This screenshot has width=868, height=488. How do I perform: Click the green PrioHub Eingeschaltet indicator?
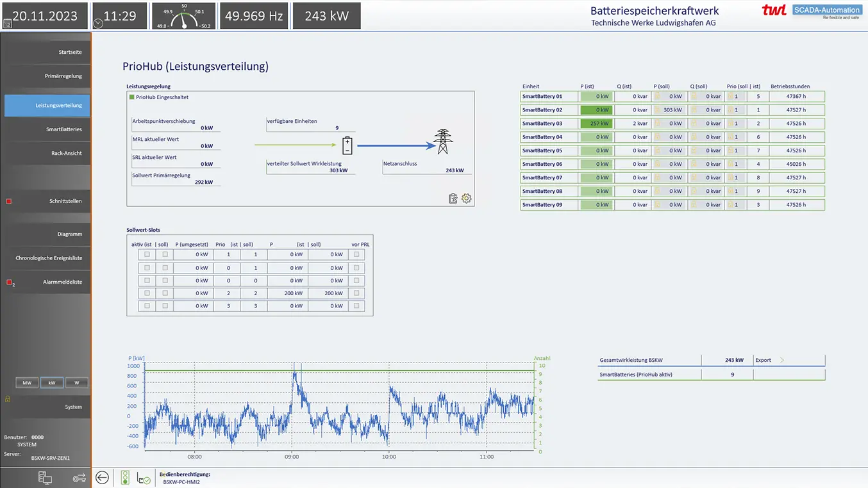point(132,97)
